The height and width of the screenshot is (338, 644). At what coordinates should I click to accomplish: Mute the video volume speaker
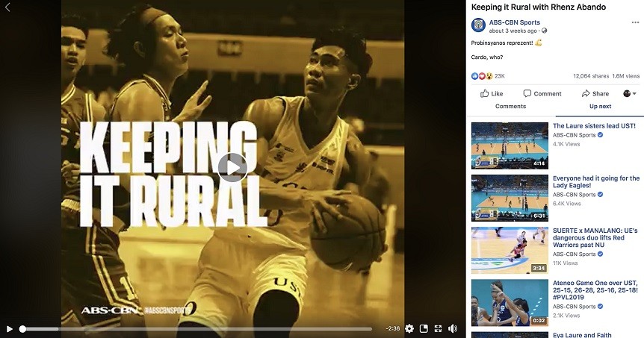click(453, 328)
